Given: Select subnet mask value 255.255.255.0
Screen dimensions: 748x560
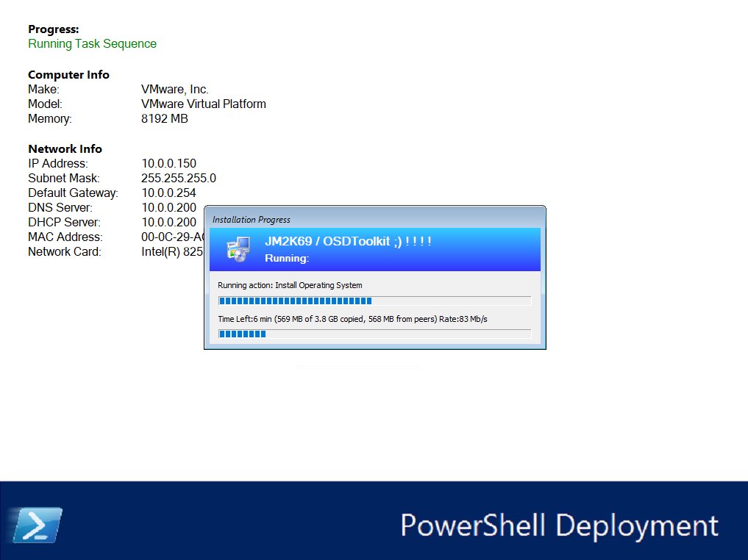Looking at the screenshot, I should tap(179, 179).
